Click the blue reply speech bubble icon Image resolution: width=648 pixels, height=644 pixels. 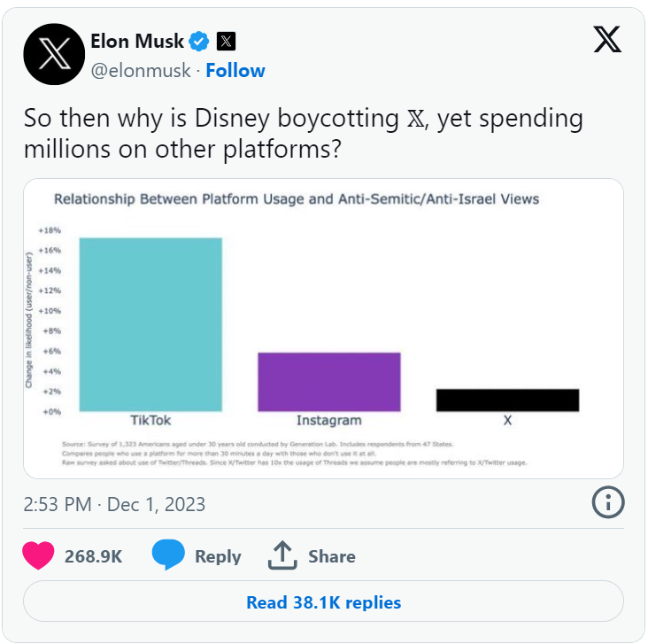[x=168, y=555]
